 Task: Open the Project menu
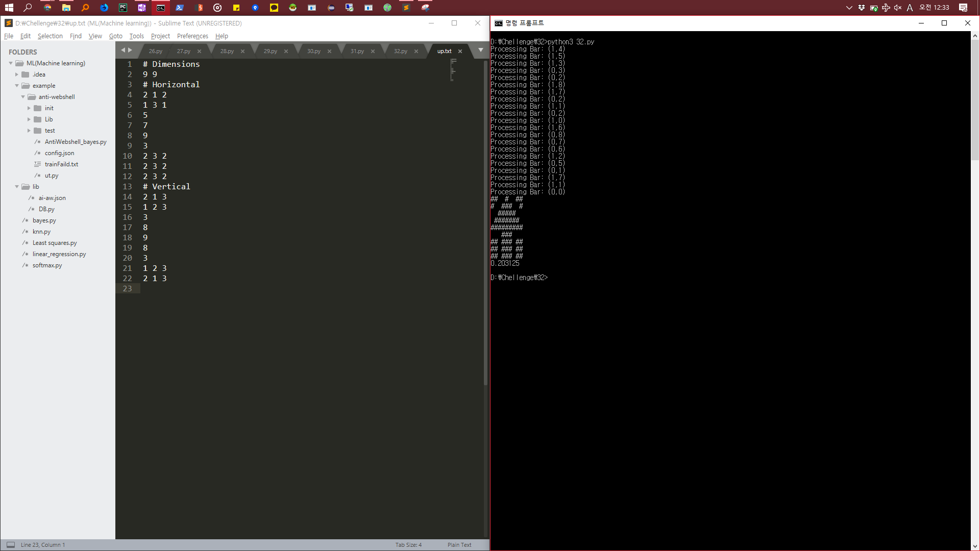pyautogui.click(x=160, y=36)
